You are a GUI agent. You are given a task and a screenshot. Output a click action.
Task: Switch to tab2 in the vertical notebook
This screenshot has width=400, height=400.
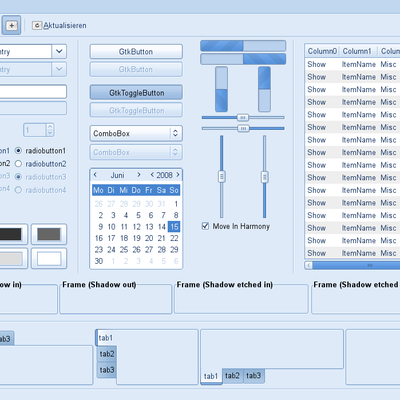107,354
